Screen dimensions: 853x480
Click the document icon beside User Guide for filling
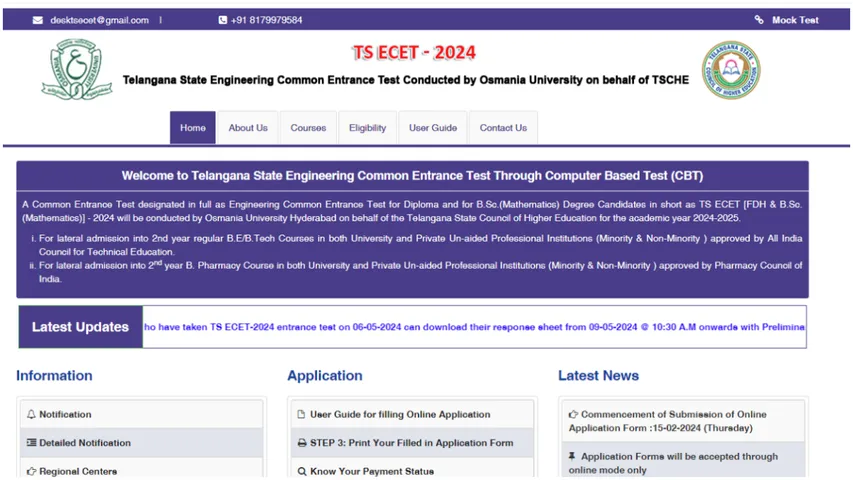pyautogui.click(x=301, y=414)
